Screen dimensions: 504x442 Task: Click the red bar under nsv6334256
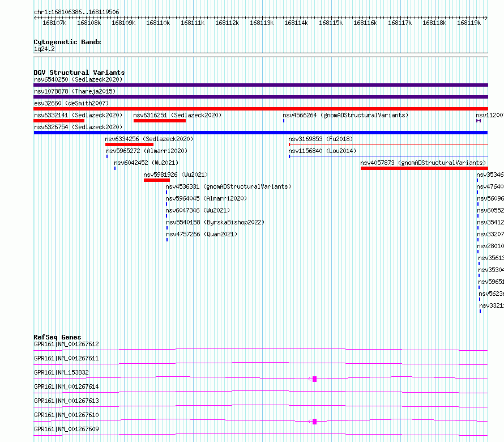coord(129,144)
